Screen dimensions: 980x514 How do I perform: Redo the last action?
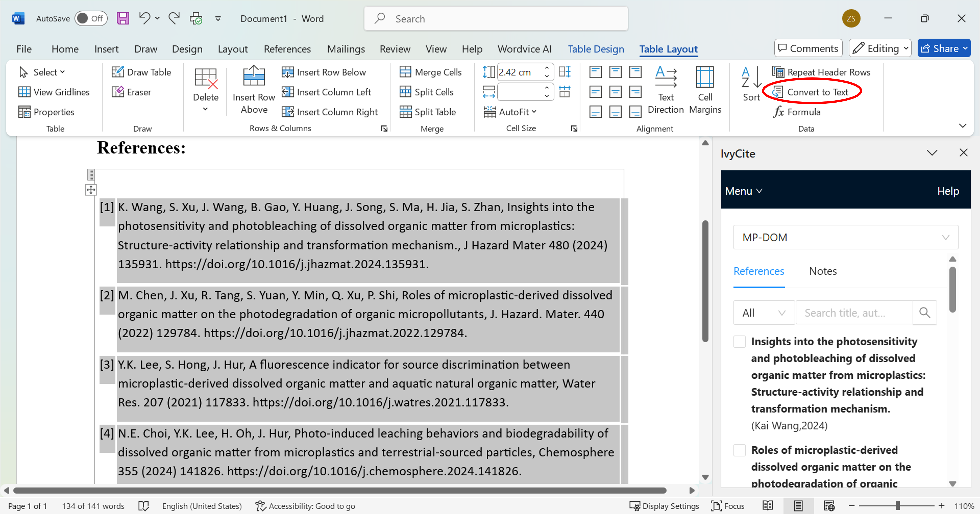point(174,18)
